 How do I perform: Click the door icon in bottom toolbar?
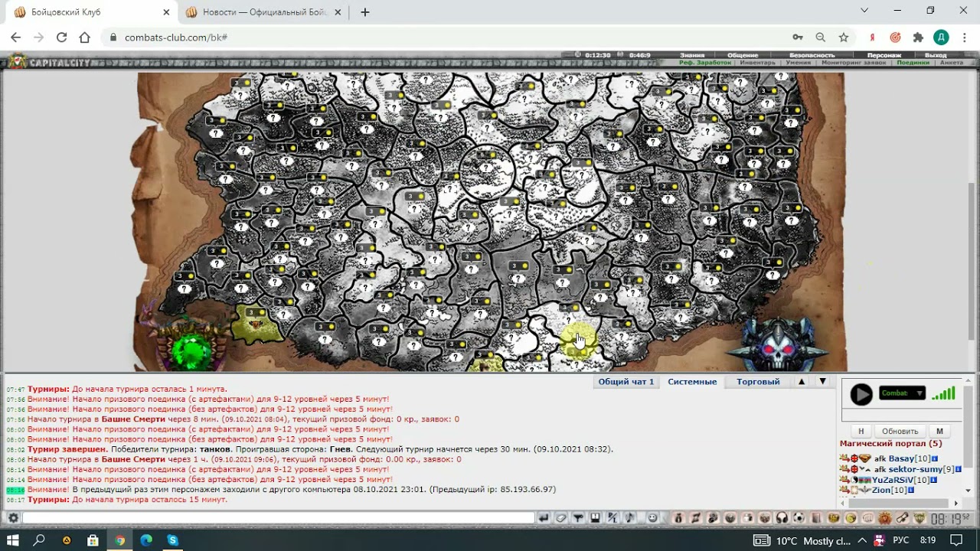pos(816,518)
